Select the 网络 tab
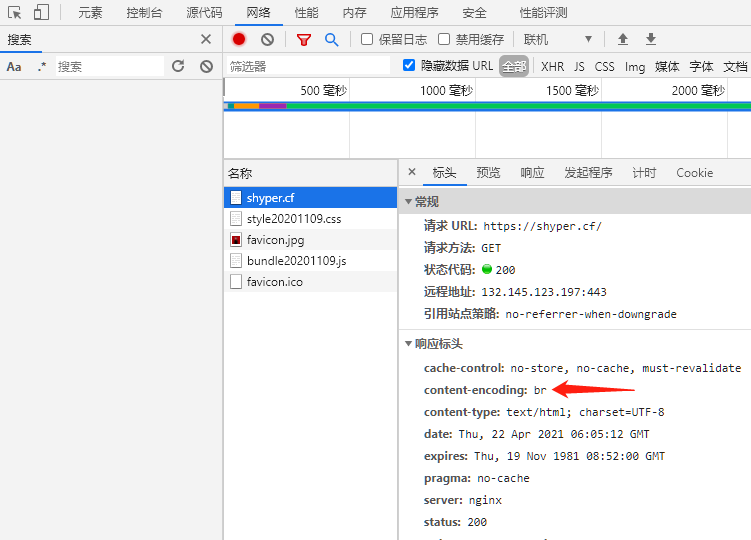The height and width of the screenshot is (540, 751). pyautogui.click(x=259, y=13)
